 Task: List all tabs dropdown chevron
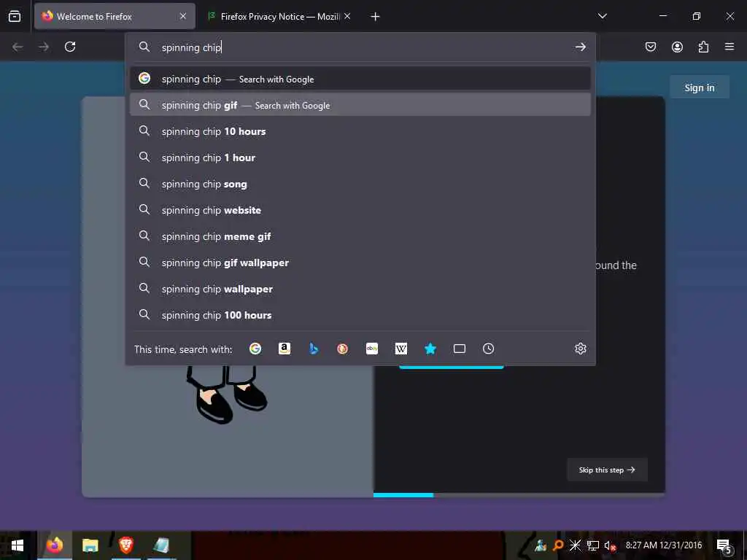pos(602,16)
